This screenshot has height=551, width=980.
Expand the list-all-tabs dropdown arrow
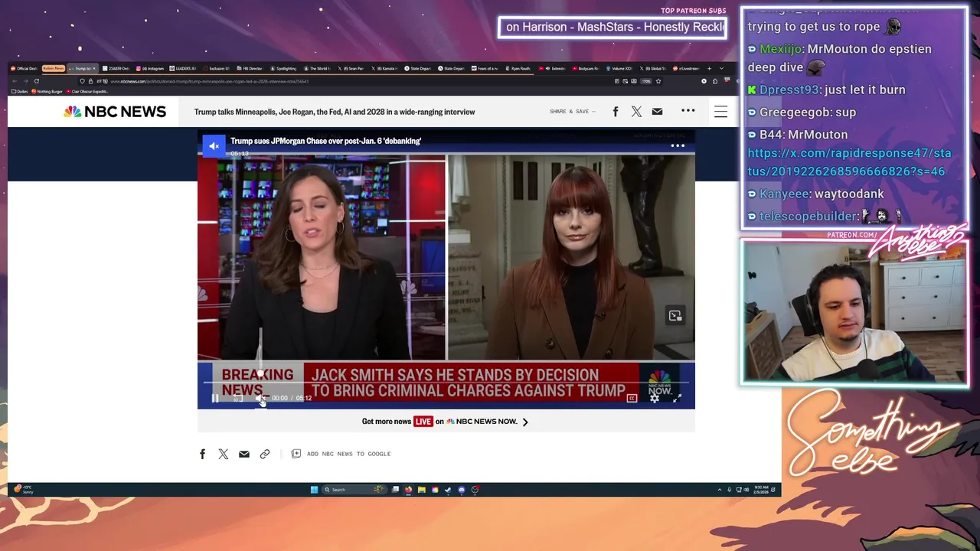click(x=721, y=68)
